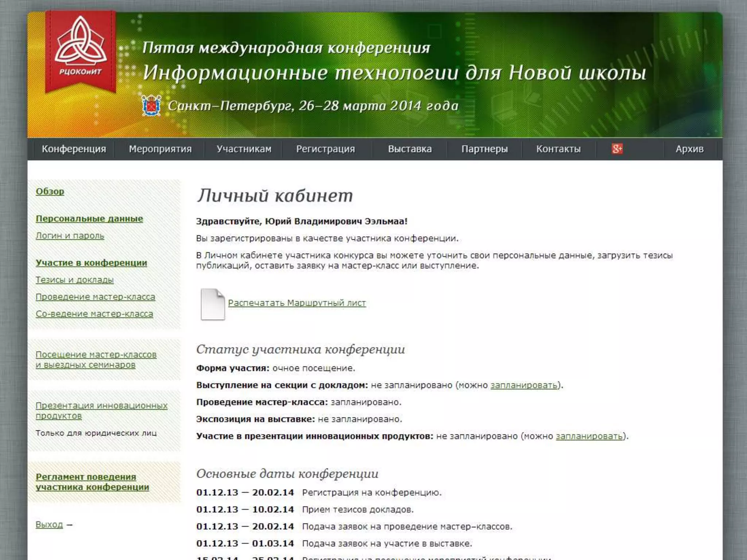
Task: Open the Мероприятия menu item
Action: pos(160,149)
